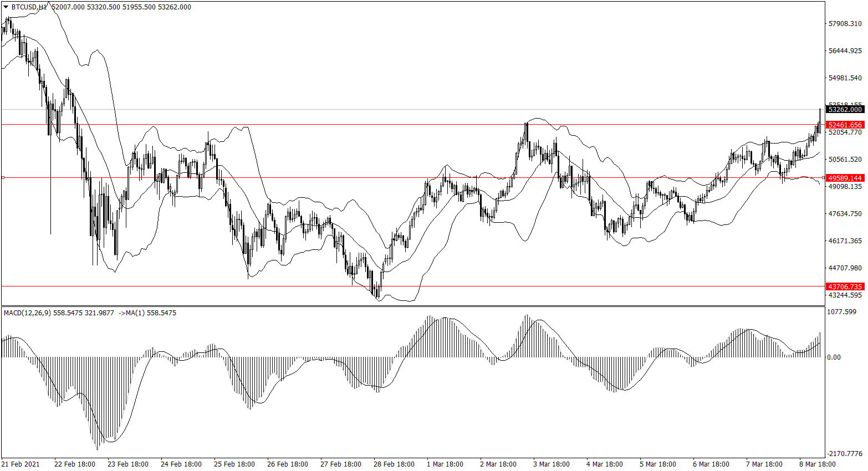
Task: Click right anchor square of 49589 line
Action: [x=823, y=178]
